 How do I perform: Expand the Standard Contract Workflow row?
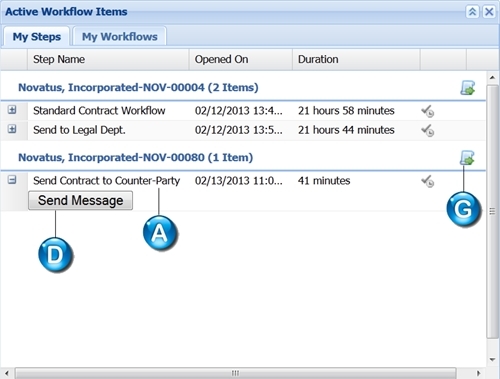[x=12, y=110]
